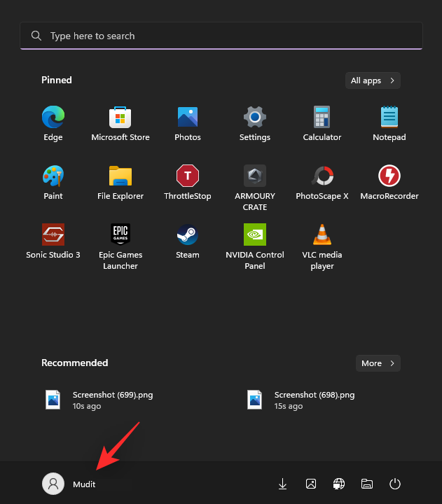Click the Screenshot (699).png file thumbnail icon

[53, 400]
